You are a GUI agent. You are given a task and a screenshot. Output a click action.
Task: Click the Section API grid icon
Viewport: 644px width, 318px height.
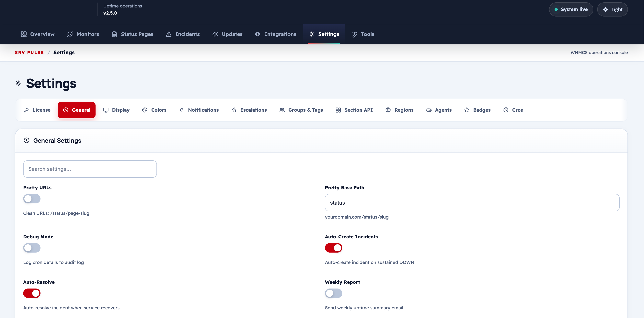pos(338,110)
